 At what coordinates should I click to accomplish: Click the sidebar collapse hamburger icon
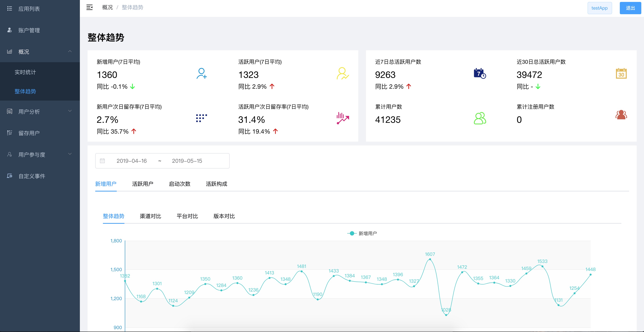click(x=89, y=7)
